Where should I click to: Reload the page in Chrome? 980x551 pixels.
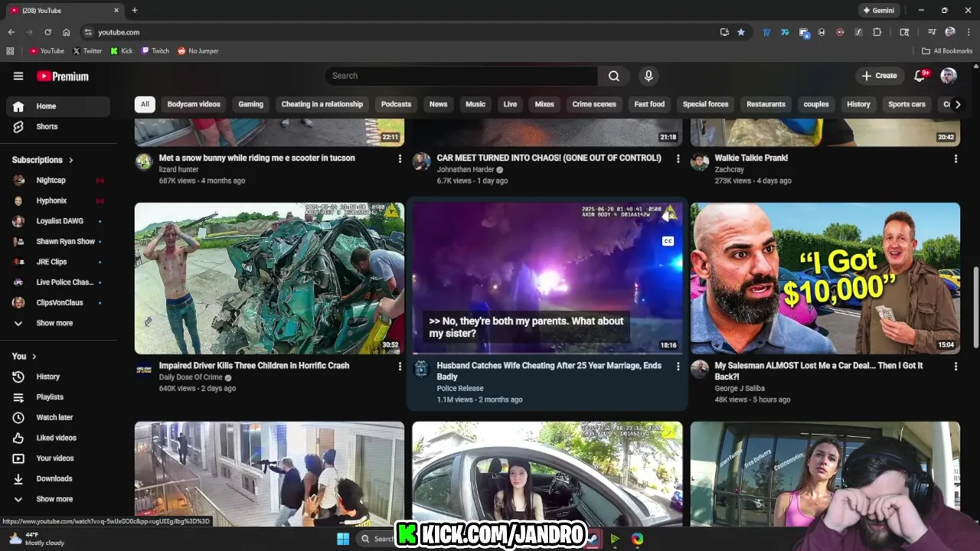(47, 32)
